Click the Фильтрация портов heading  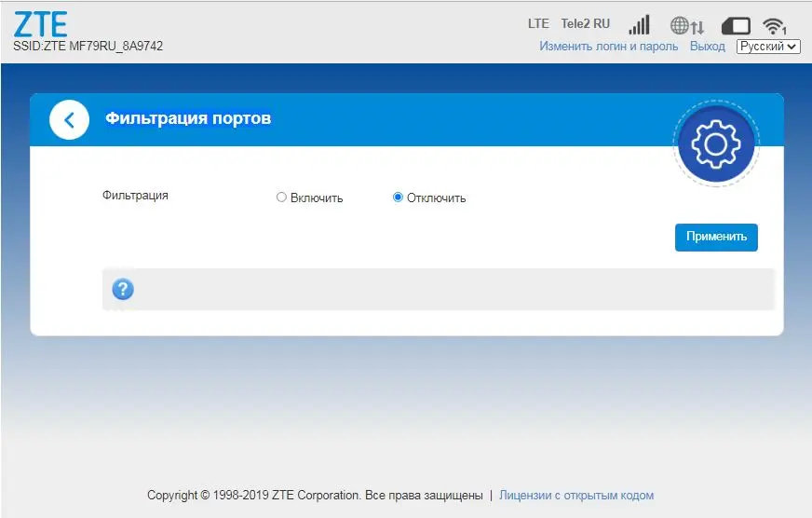[x=188, y=118]
